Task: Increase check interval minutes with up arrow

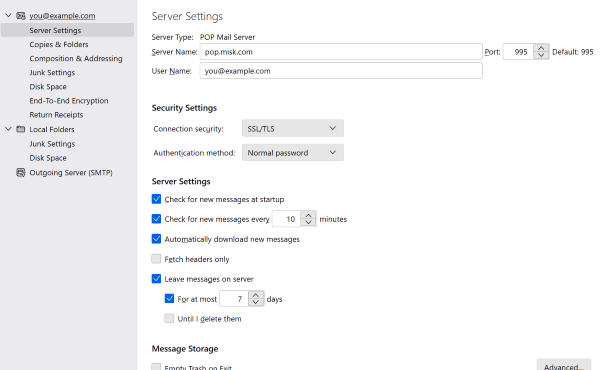Action: pyautogui.click(x=308, y=215)
